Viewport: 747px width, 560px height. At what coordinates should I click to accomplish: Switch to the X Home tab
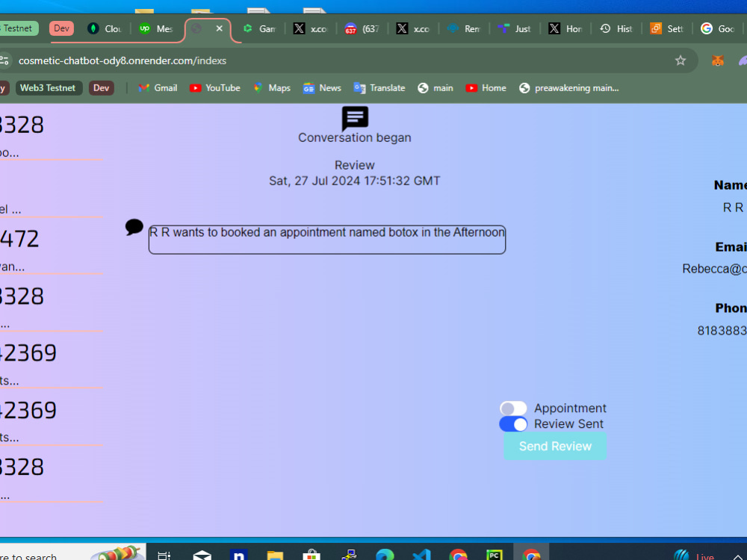[x=566, y=28]
